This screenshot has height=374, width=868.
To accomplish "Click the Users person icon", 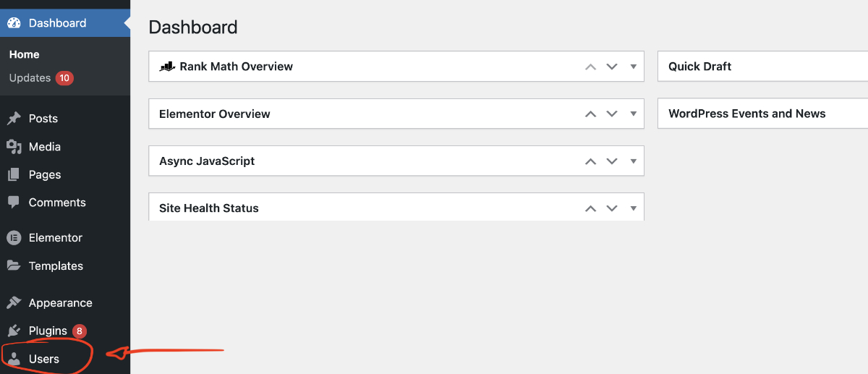I will [x=14, y=359].
